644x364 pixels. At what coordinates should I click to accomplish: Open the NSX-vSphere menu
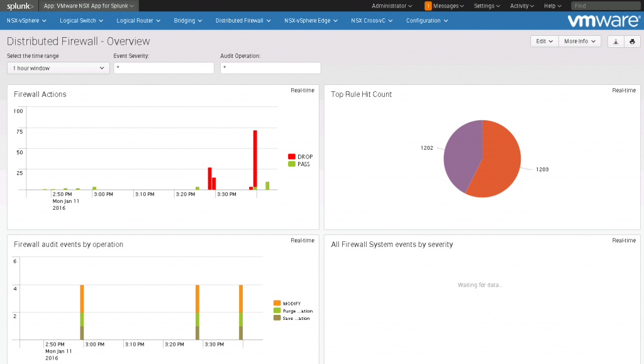pos(26,21)
